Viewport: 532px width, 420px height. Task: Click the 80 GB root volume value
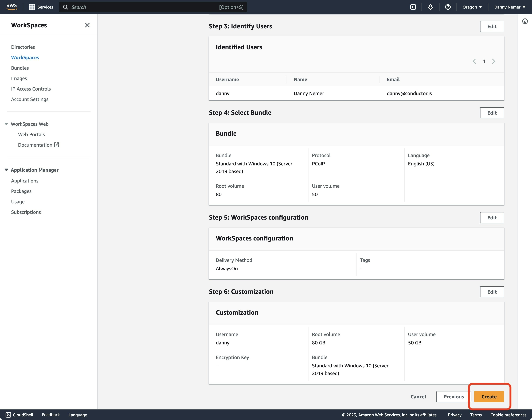point(319,343)
